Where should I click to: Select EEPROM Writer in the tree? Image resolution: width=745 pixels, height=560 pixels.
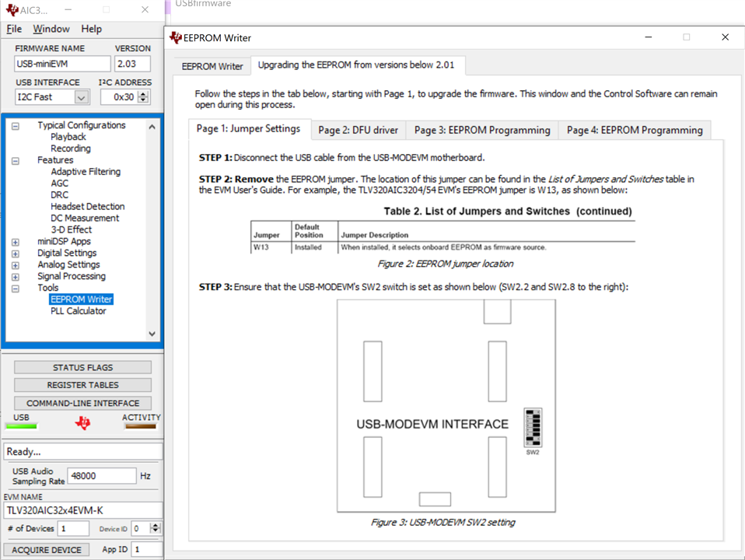click(81, 299)
